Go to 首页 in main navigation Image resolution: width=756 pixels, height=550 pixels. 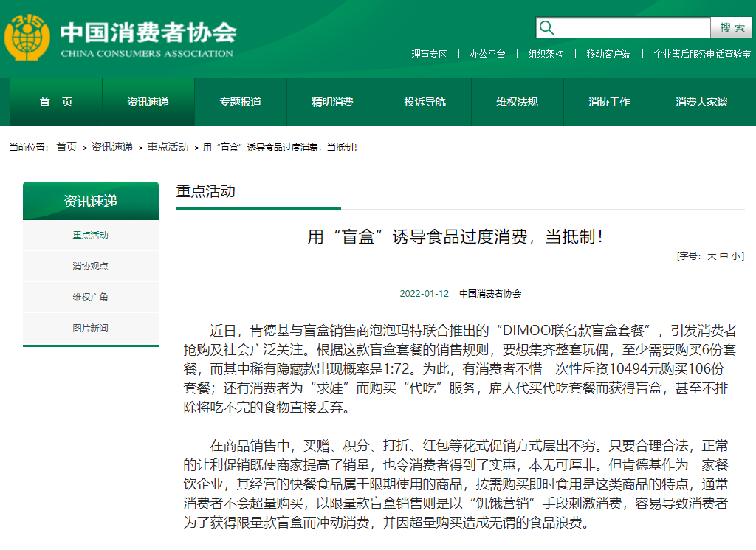56,102
